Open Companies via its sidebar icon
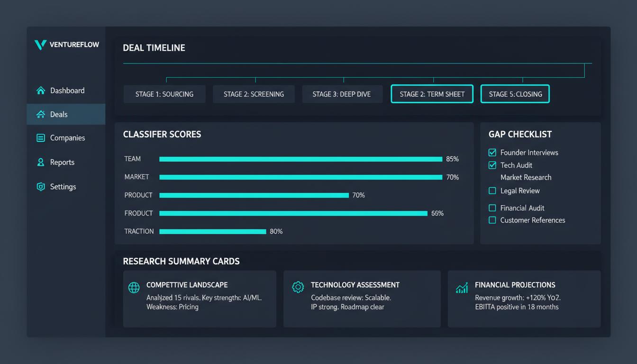The height and width of the screenshot is (364, 637). [40, 137]
